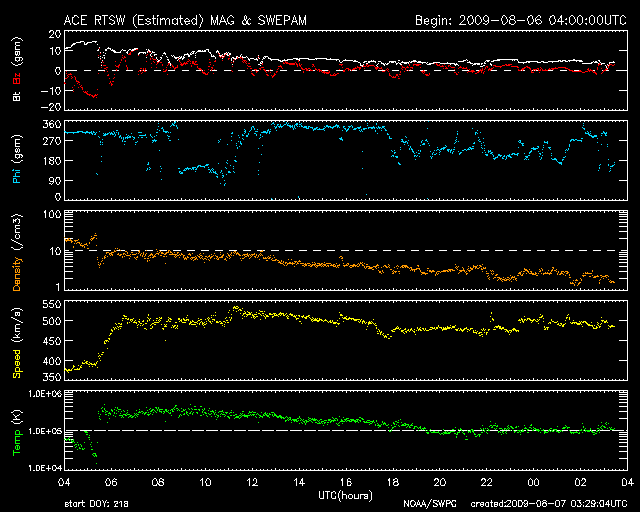This screenshot has height=512, width=640.
Task: Click the '20' hour label on the time axis
Action: [x=440, y=483]
